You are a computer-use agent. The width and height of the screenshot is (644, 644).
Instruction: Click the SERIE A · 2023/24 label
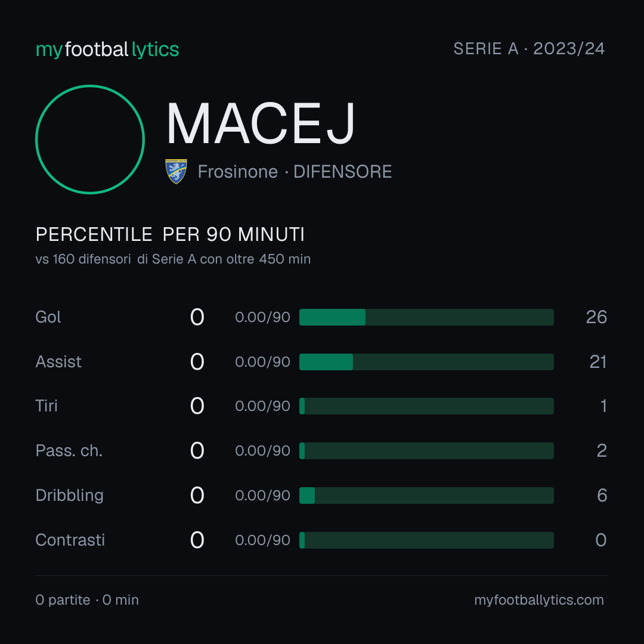[x=529, y=48]
